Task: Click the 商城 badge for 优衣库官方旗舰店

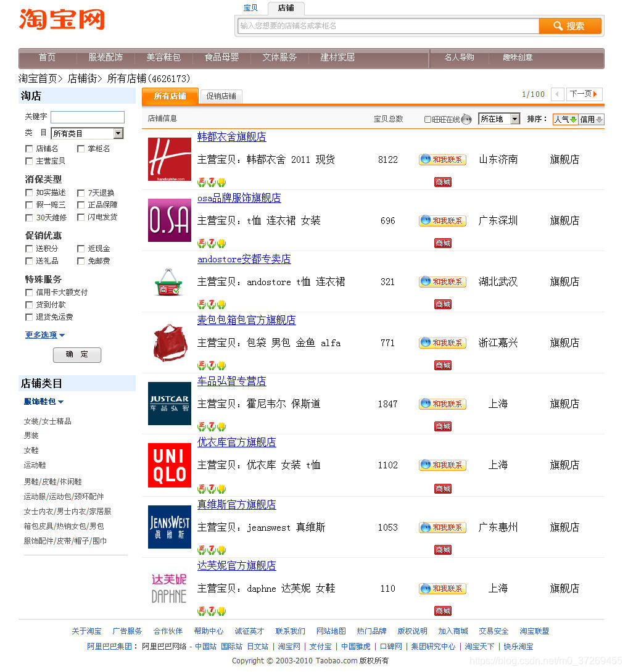Action: 442,489
